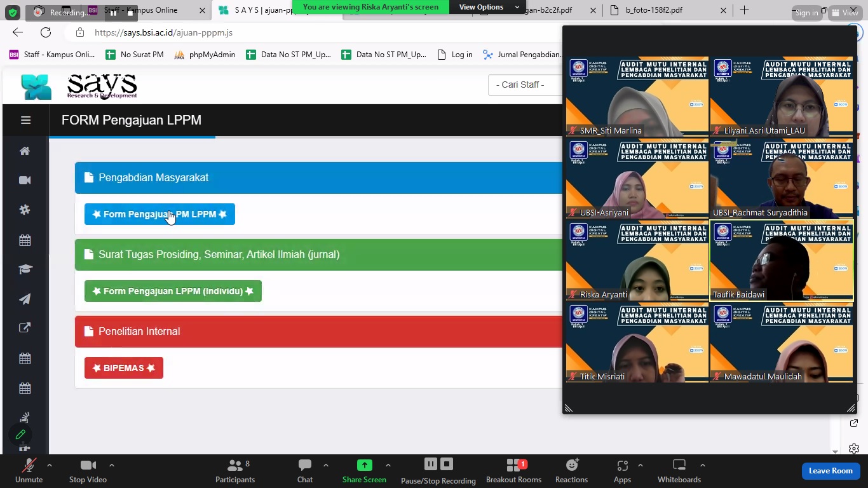Select UBSI-Asriyani video tile
Image resolution: width=868 pixels, height=488 pixels.
pyautogui.click(x=637, y=179)
